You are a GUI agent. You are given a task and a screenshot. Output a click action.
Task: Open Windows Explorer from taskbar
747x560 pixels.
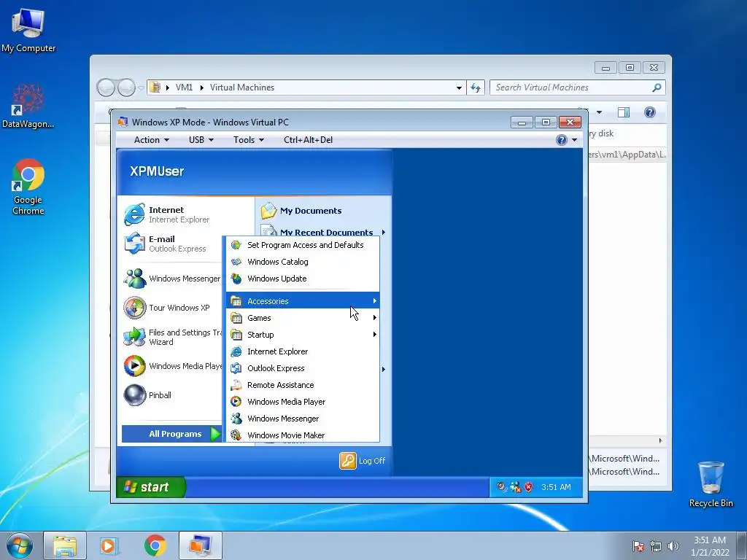pyautogui.click(x=65, y=545)
